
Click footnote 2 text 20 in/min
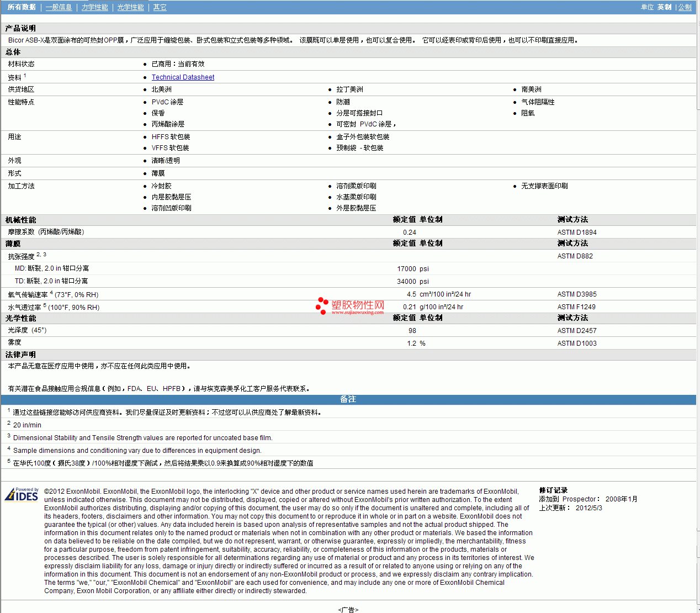point(27,425)
